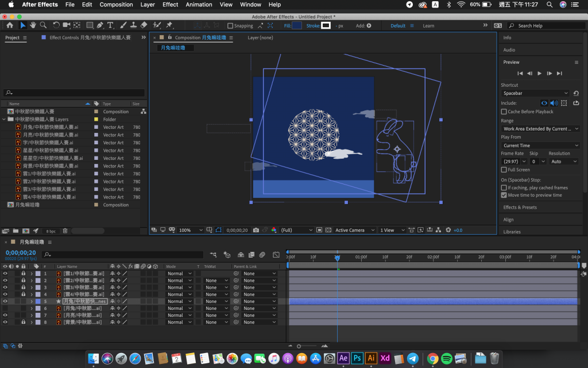Hide layer 1 using its eye icon

[6, 274]
